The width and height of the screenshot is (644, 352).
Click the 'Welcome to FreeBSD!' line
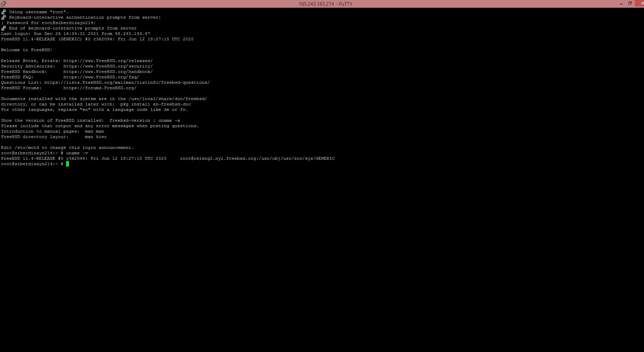[26, 50]
